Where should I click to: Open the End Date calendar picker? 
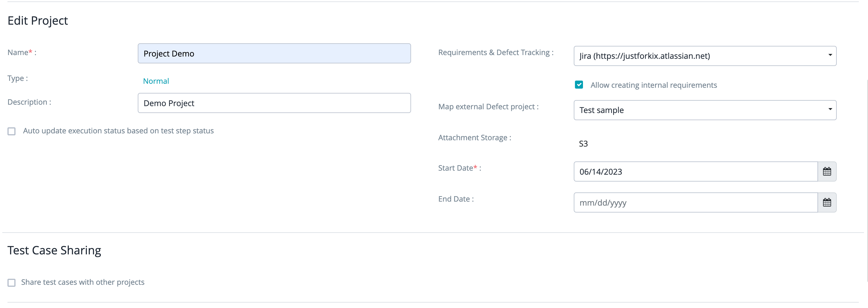point(827,203)
